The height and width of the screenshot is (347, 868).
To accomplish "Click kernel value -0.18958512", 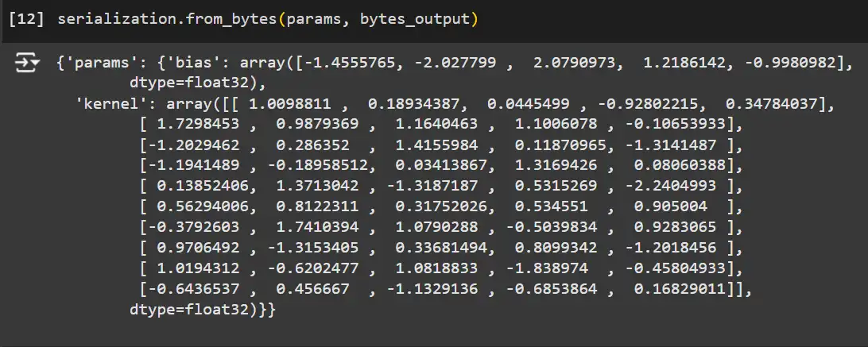I will pyautogui.click(x=318, y=165).
